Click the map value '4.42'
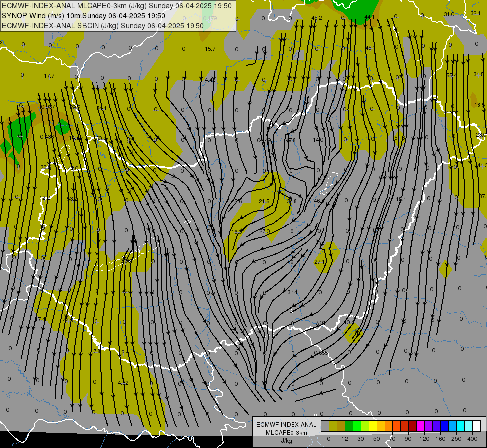The width and height of the screenshot is (487, 448). [210, 80]
